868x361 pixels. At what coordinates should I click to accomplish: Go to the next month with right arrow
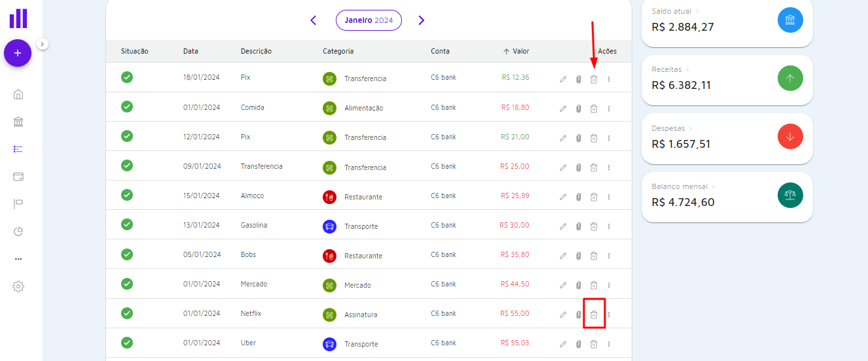(421, 20)
